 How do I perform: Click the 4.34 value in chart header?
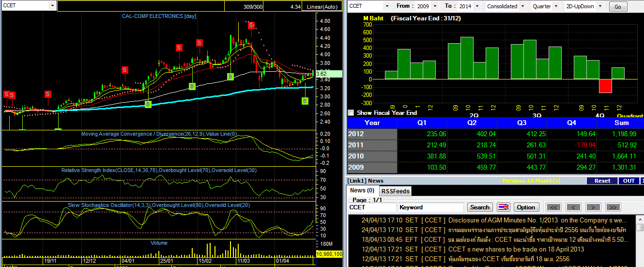coord(295,7)
